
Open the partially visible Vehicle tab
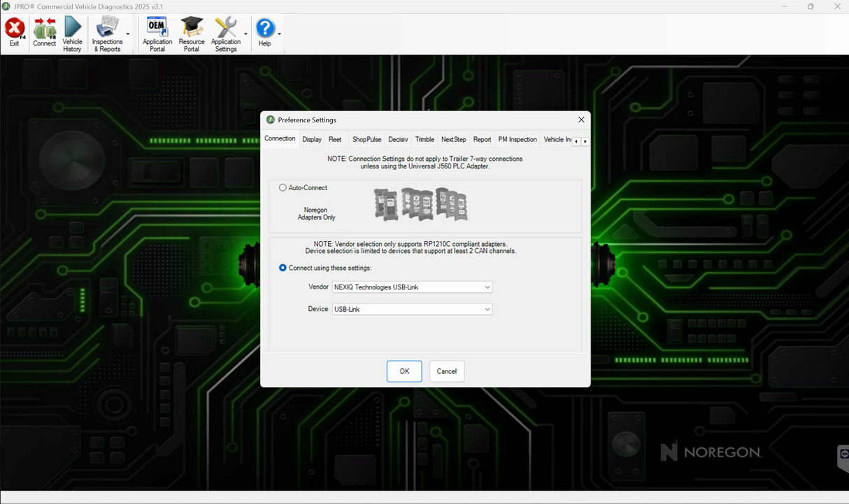pyautogui.click(x=557, y=139)
